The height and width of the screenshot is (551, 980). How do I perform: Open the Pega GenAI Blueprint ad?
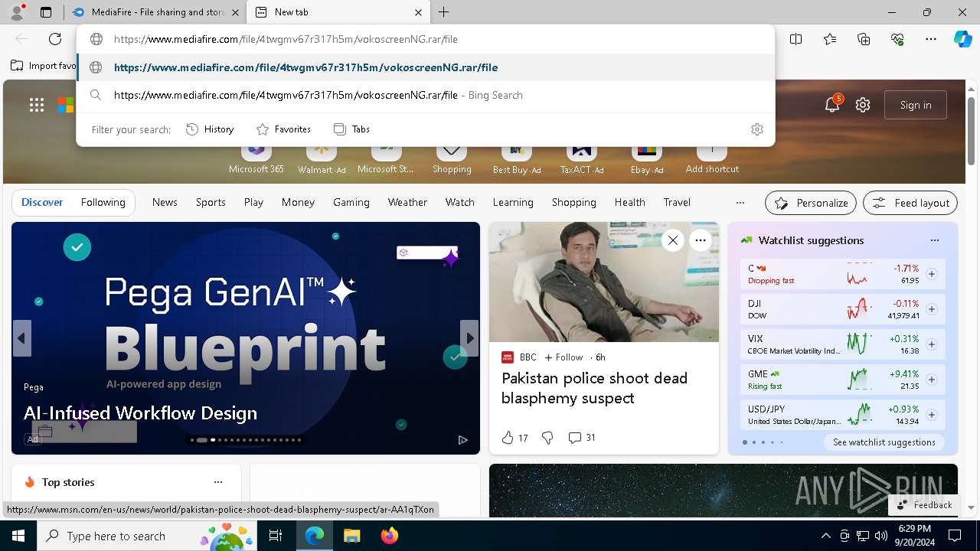coord(245,338)
